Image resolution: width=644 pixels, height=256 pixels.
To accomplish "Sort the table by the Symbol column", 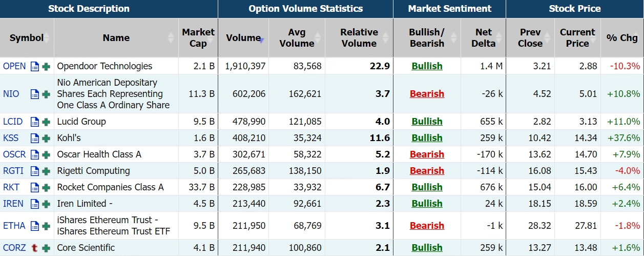I will click(27, 38).
